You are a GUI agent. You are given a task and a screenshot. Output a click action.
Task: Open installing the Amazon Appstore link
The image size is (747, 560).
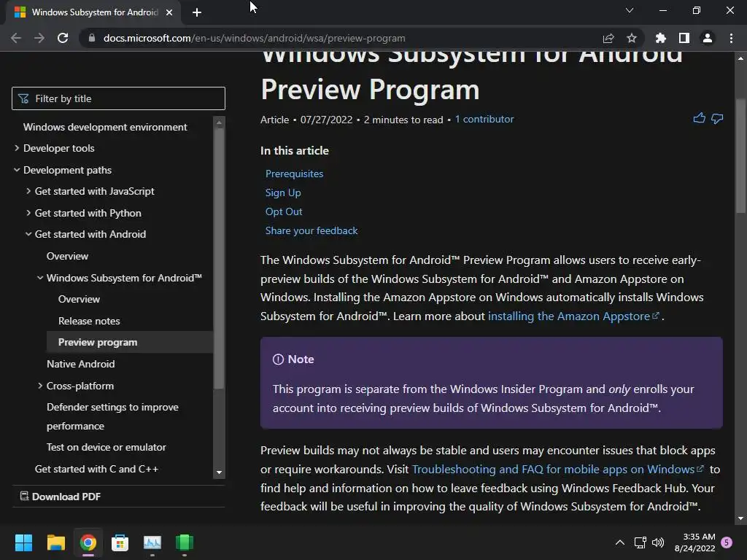(x=573, y=316)
